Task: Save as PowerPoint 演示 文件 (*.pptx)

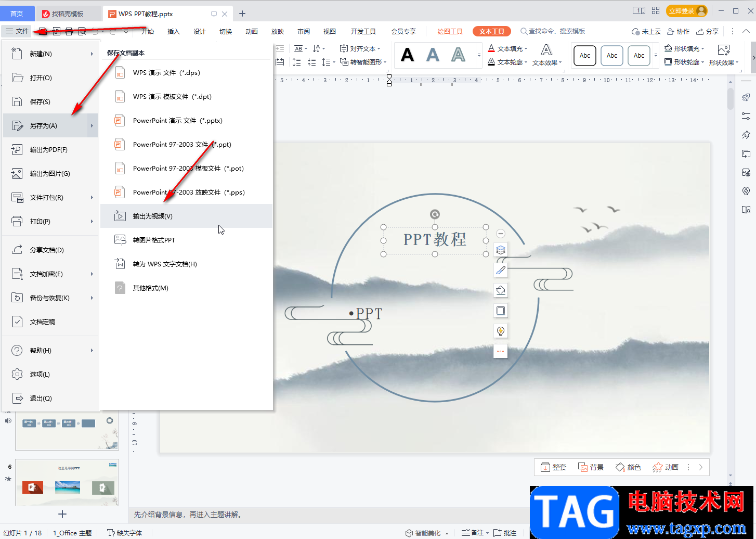Action: (186, 120)
